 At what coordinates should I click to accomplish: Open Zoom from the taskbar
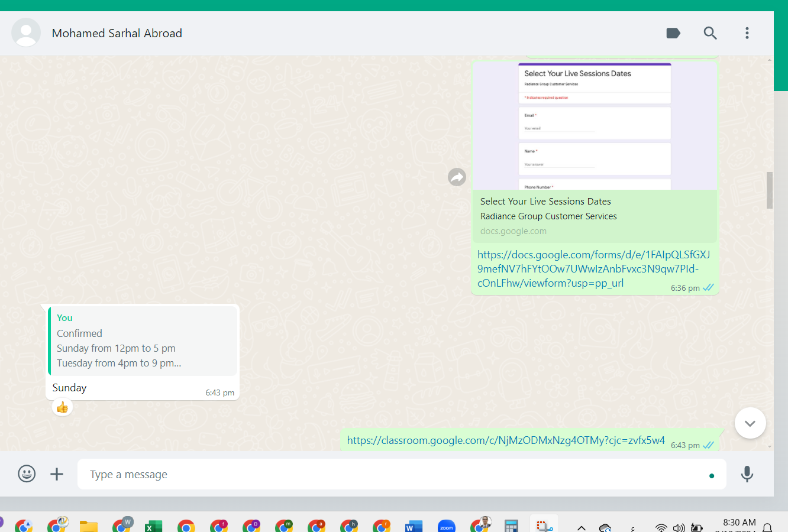(x=447, y=525)
